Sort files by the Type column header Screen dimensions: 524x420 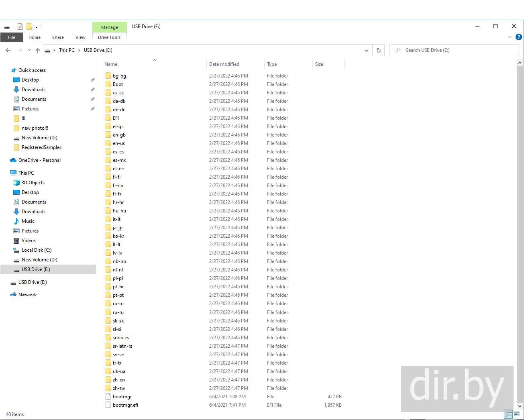coord(288,64)
